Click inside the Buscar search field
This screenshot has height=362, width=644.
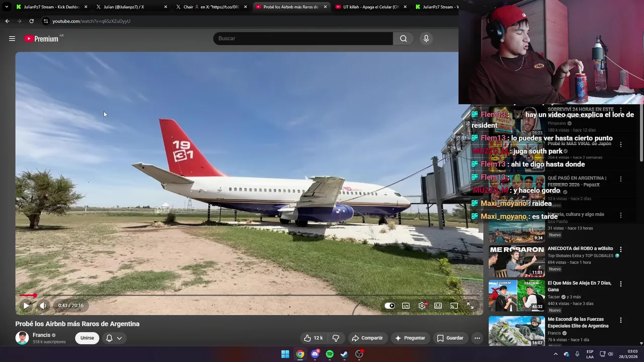tap(303, 39)
